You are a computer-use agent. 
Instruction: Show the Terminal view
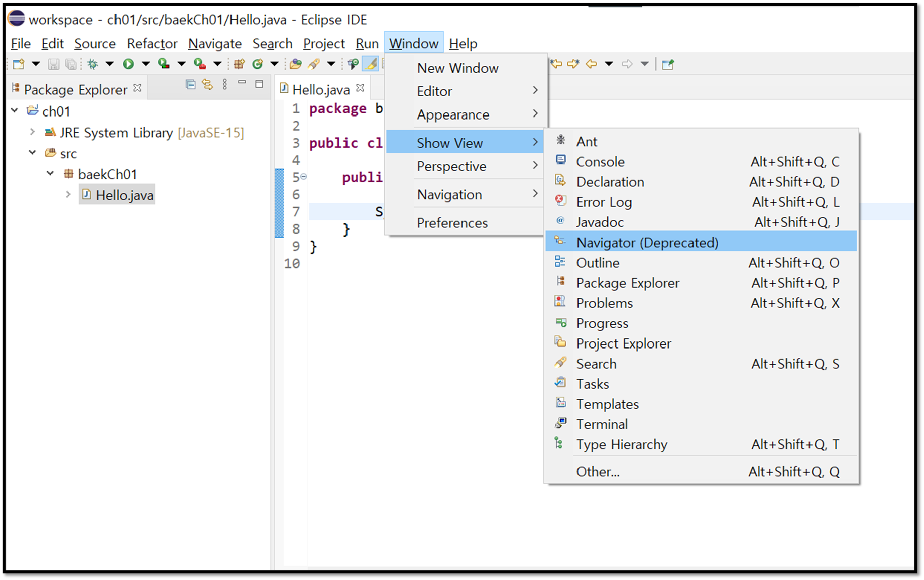701,424
